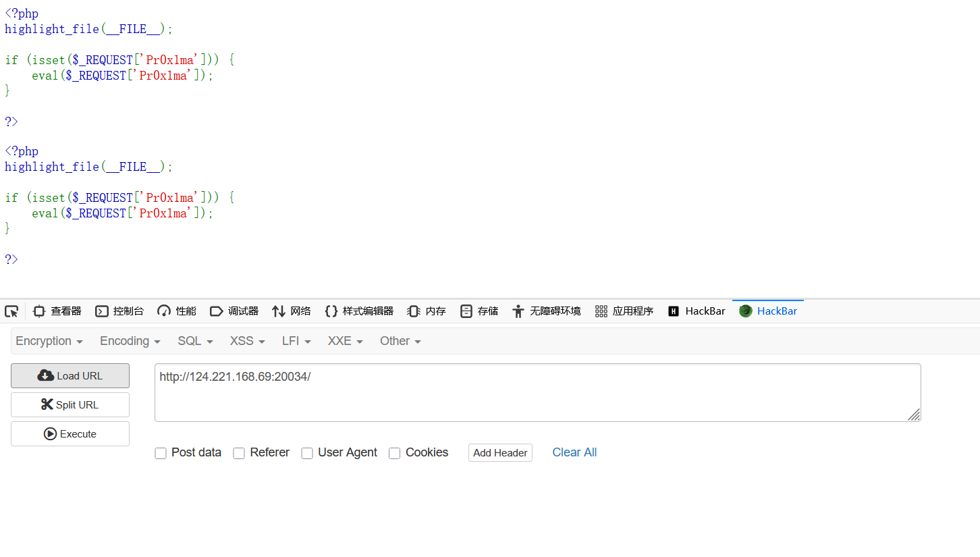Enable the Post data checkbox

coord(161,453)
